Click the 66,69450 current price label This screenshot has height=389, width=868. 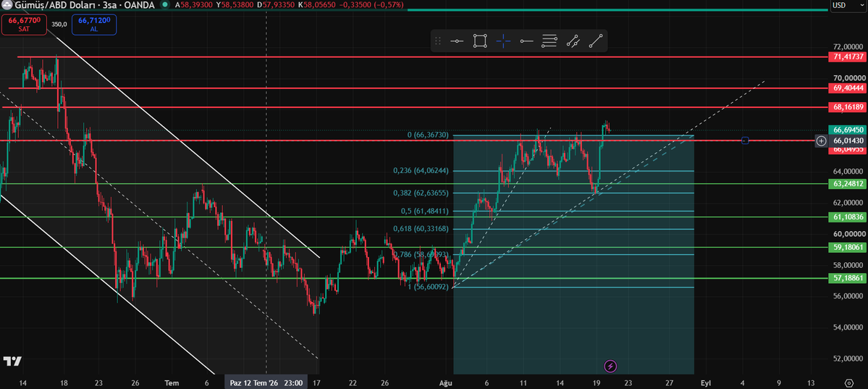click(x=848, y=130)
